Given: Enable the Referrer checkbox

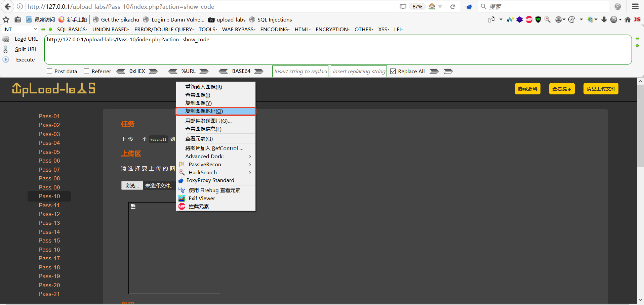Looking at the screenshot, I should pyautogui.click(x=86, y=71).
